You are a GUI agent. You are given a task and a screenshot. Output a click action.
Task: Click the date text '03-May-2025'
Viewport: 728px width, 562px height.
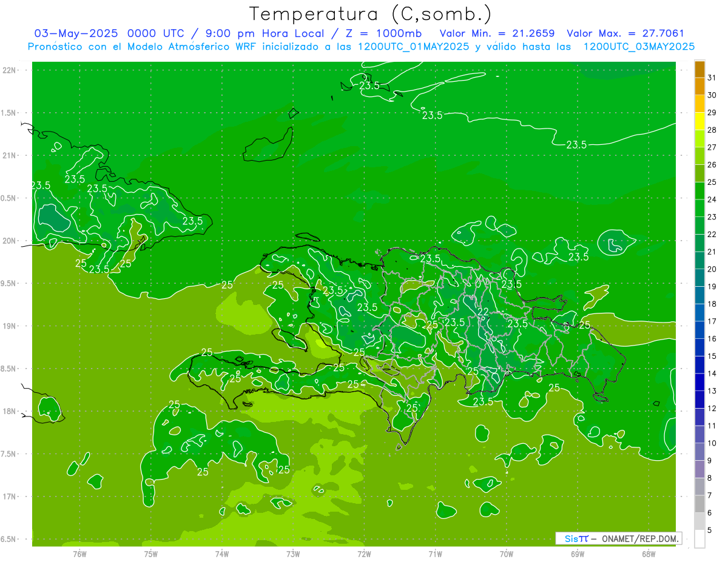76,33
